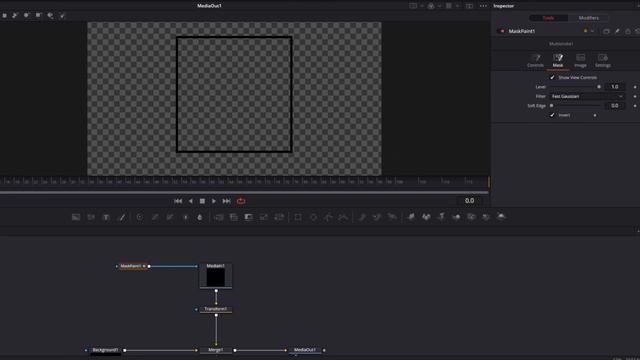Add a Blur node (droplet icon)
The image size is (640, 360).
200,217
